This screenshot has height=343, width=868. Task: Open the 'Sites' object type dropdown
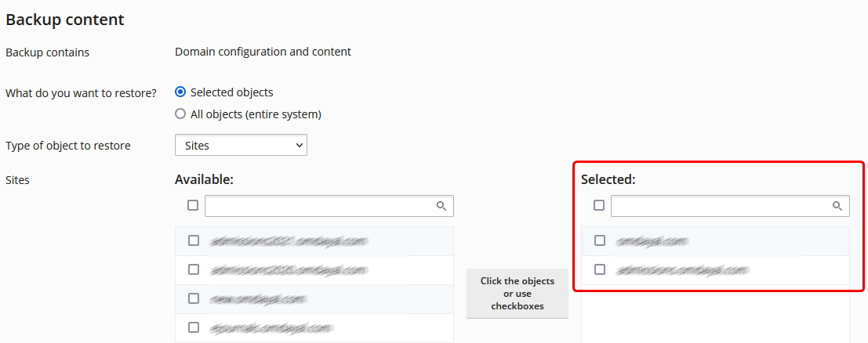point(241,145)
